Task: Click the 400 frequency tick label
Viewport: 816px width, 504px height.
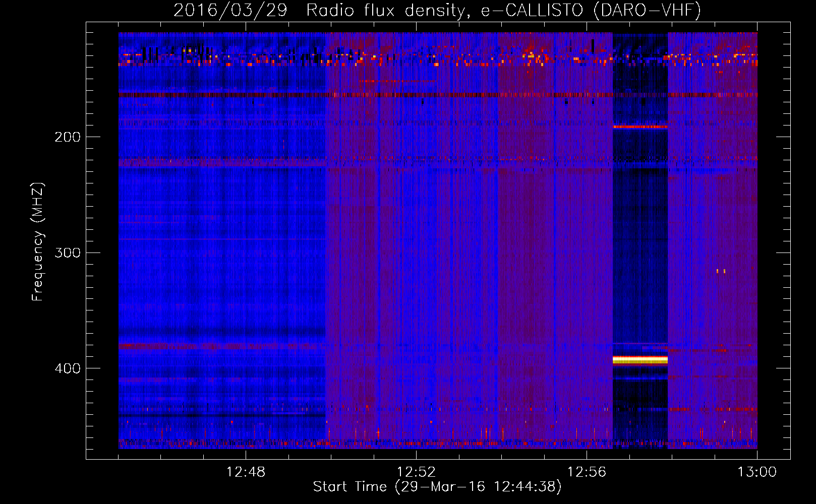Action: (68, 368)
